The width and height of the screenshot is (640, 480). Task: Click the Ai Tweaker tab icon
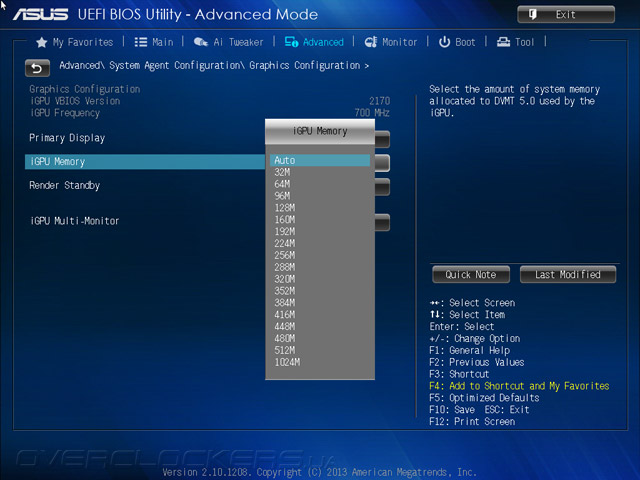[x=200, y=42]
